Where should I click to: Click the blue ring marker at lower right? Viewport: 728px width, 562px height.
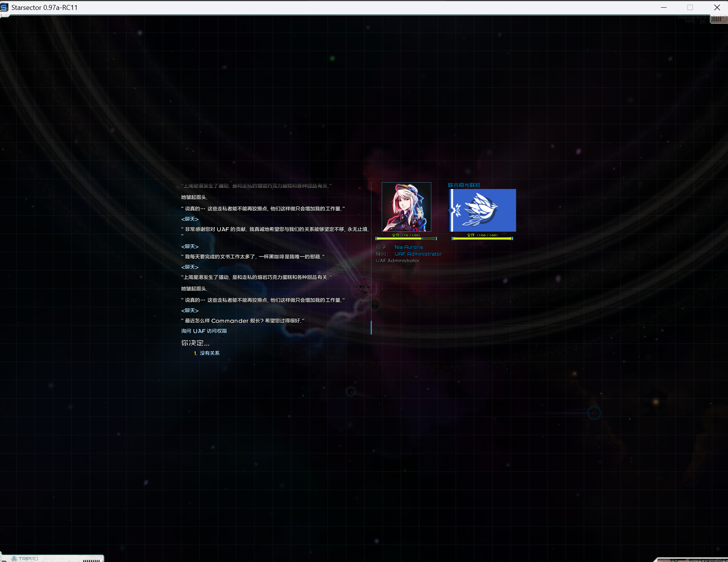(x=594, y=413)
